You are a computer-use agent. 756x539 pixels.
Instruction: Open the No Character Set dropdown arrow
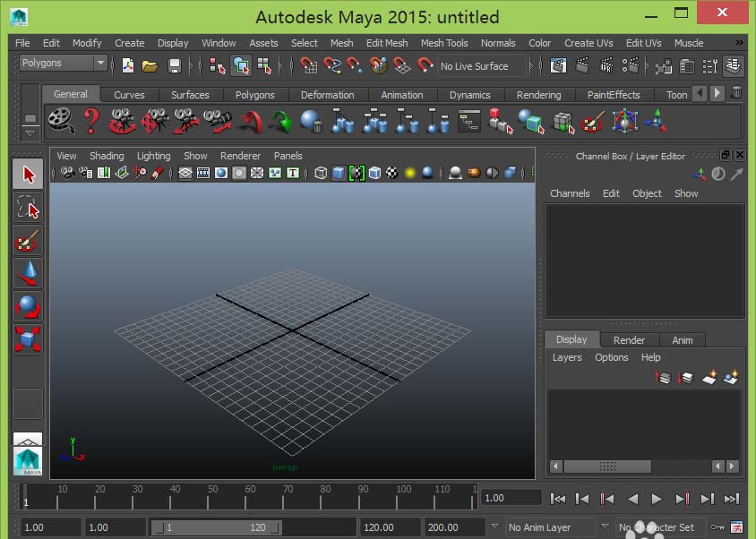click(606, 527)
